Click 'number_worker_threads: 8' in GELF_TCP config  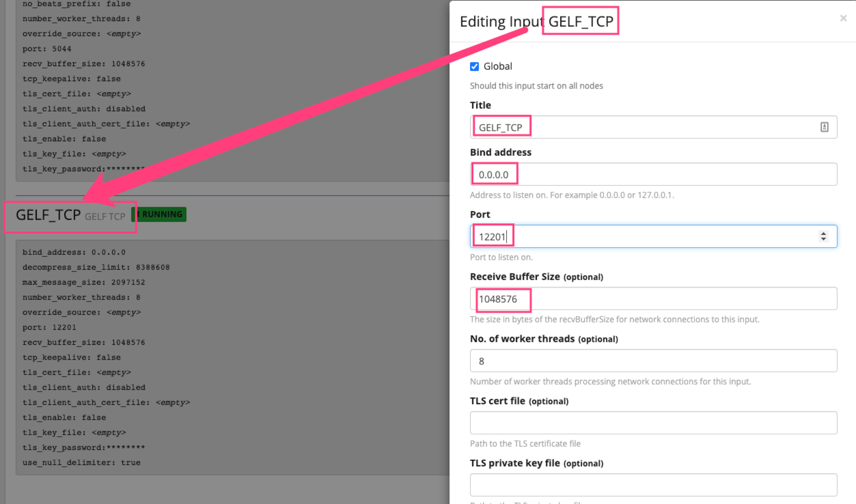[81, 297]
